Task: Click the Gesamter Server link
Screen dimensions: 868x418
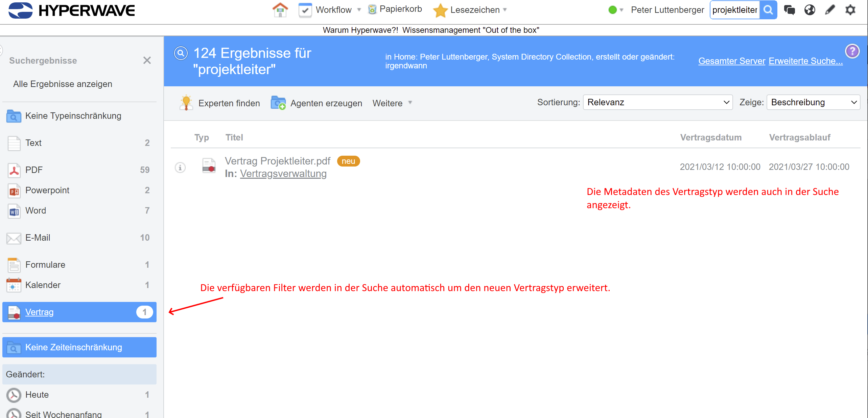Action: tap(732, 61)
